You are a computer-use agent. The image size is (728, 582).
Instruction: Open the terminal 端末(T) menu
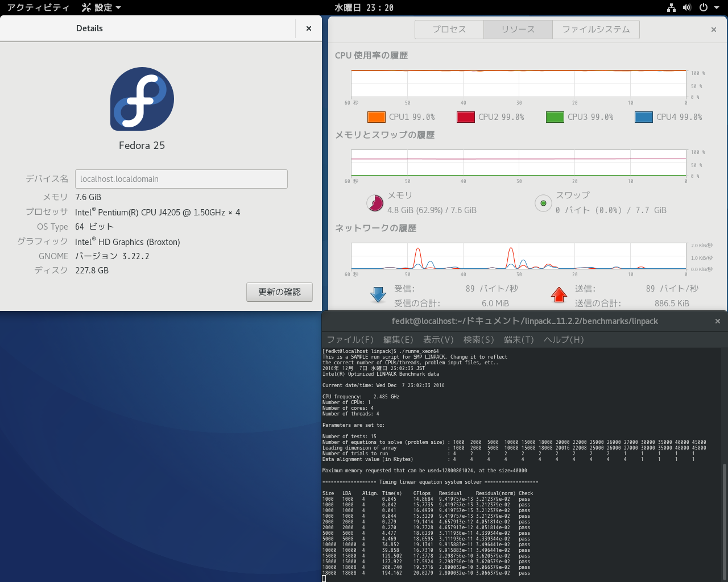click(519, 339)
